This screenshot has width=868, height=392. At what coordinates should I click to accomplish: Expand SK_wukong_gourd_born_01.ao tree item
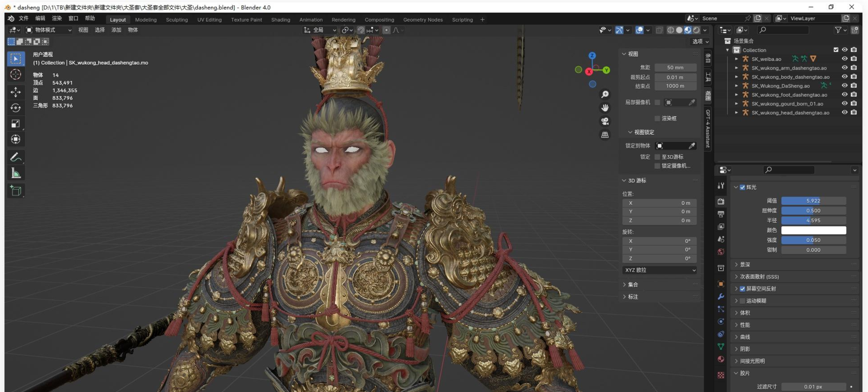click(736, 104)
